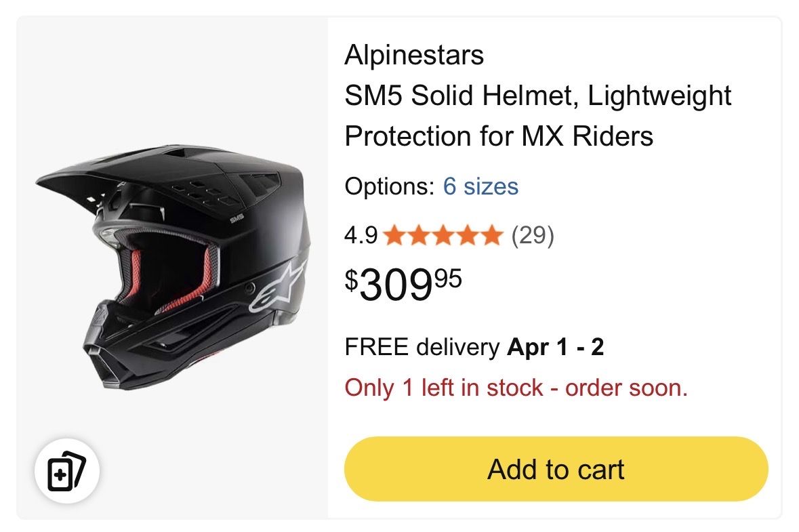The width and height of the screenshot is (799, 532).
Task: Open the 6 sizes options link
Action: 480,186
